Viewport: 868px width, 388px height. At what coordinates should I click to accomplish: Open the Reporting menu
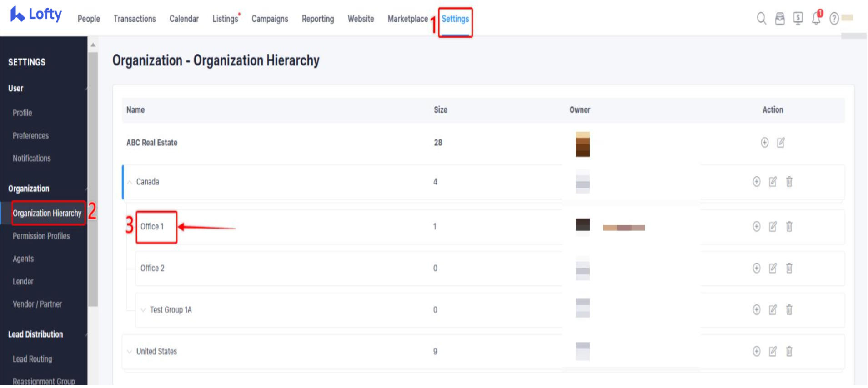pos(318,19)
